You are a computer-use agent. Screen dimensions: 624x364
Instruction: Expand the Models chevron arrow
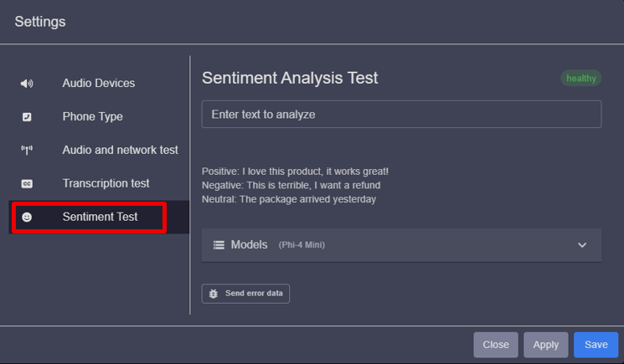coord(583,245)
